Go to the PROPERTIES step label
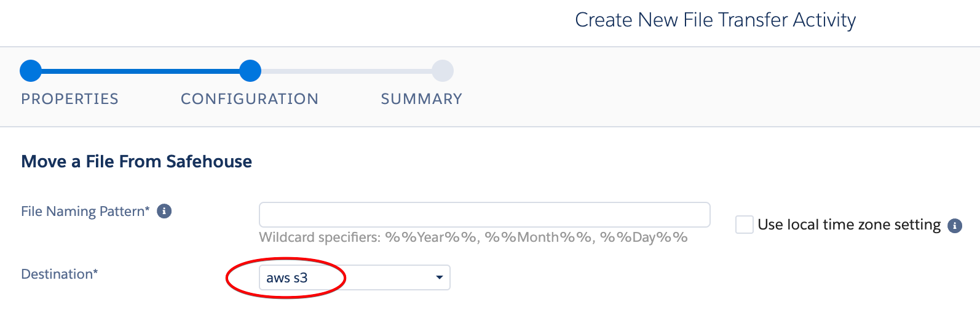Image resolution: width=980 pixels, height=315 pixels. tap(69, 99)
